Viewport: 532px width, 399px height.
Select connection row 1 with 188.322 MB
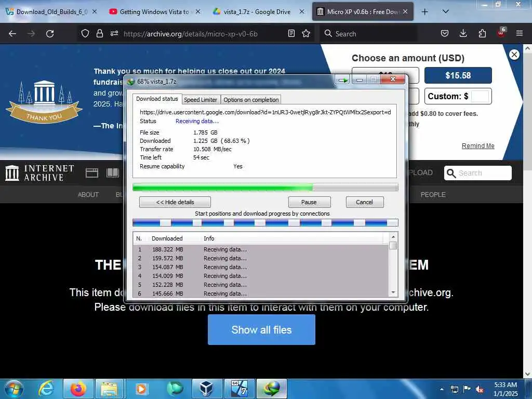tap(261, 250)
